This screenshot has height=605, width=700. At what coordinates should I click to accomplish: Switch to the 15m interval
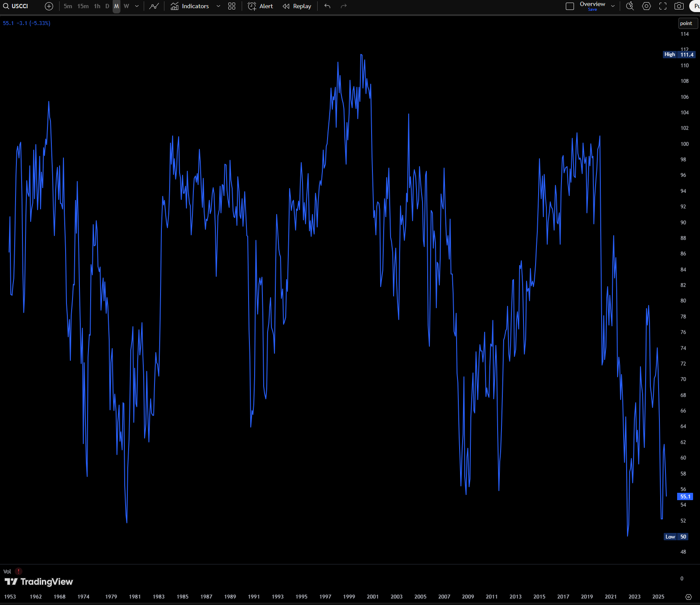coord(83,6)
